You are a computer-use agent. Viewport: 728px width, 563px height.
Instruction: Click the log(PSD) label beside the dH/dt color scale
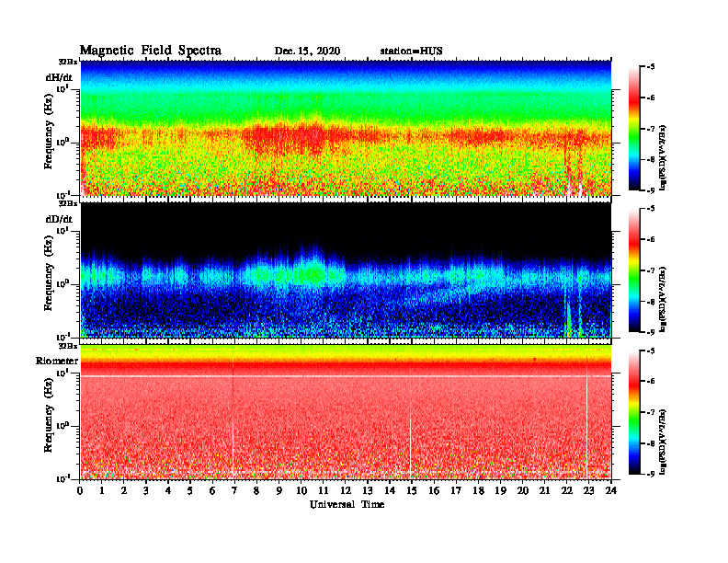(664, 157)
